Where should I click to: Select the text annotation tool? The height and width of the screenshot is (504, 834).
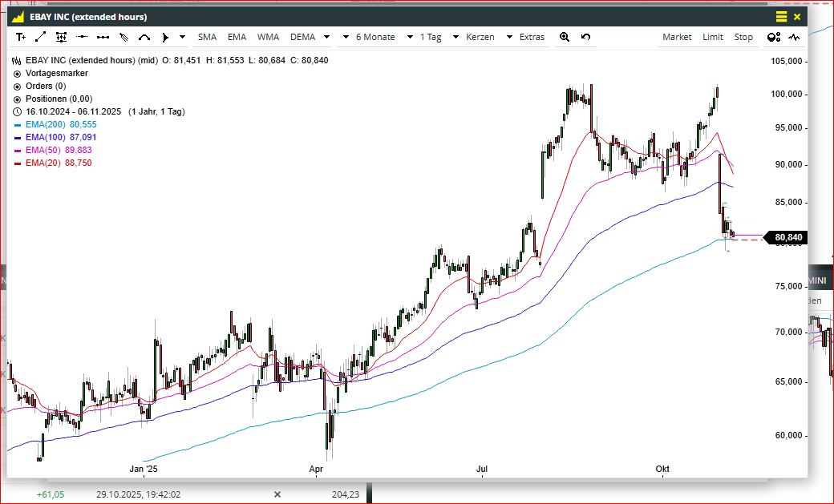(21, 37)
